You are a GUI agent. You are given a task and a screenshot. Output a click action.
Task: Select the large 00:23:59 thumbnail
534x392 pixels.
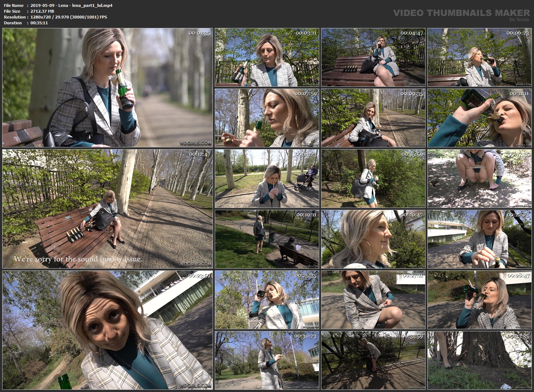[x=107, y=330]
